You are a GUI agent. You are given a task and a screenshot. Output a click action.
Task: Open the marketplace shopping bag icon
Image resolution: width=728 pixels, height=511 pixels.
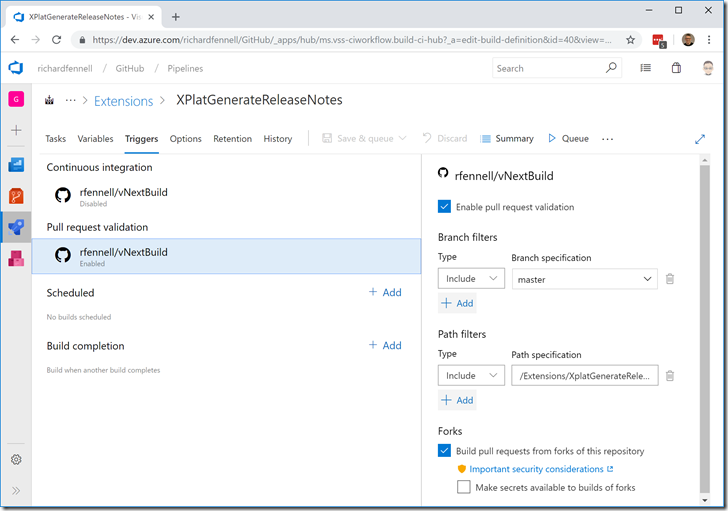[x=676, y=68]
